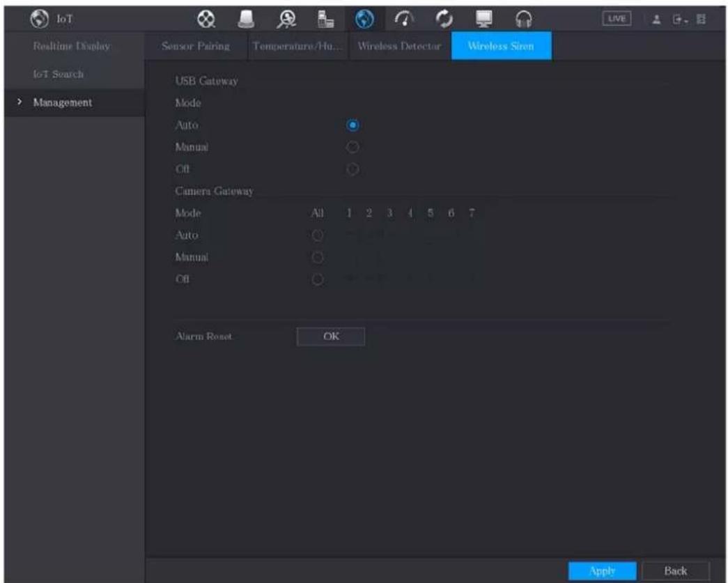728x583 pixels.
Task: Open the alarm siren icon in top bar
Action: pyautogui.click(x=246, y=19)
